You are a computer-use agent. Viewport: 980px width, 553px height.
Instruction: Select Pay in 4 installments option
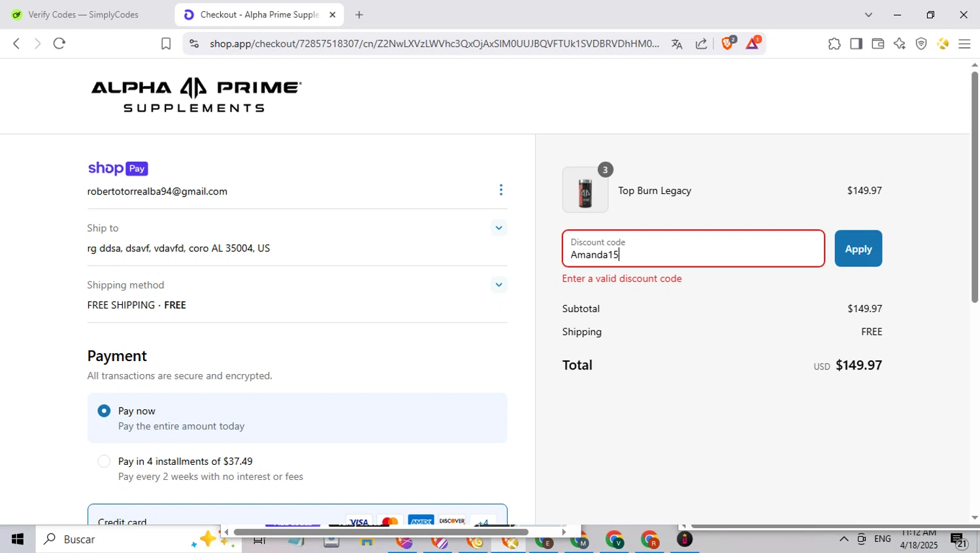[x=104, y=461]
